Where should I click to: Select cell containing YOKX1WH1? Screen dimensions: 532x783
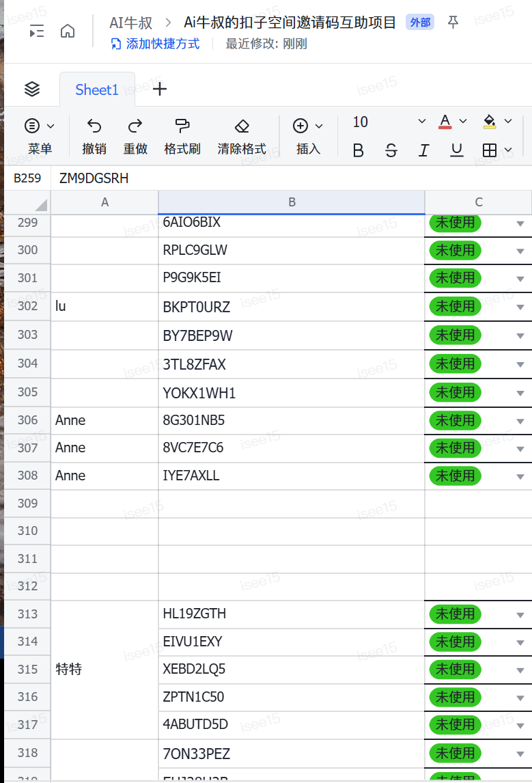pos(292,393)
